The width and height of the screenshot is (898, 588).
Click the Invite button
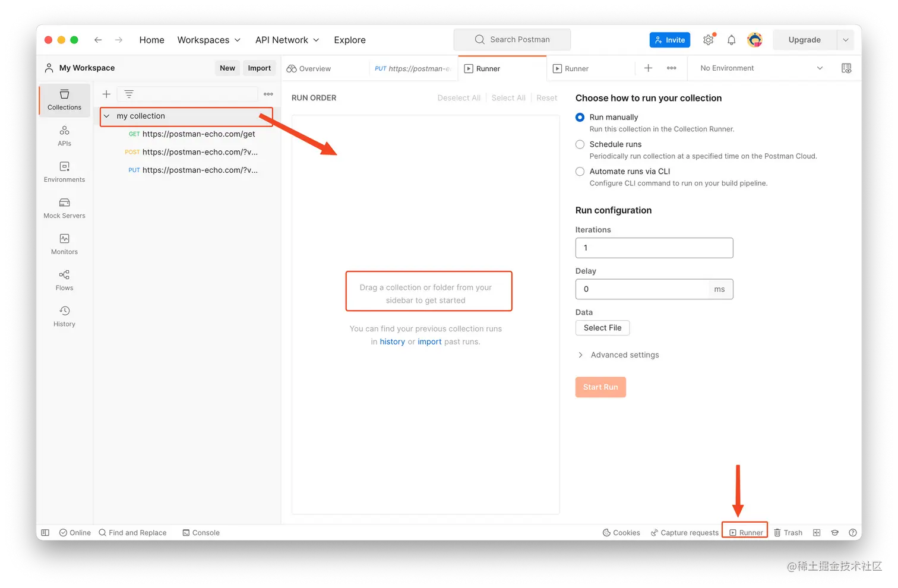coord(670,40)
